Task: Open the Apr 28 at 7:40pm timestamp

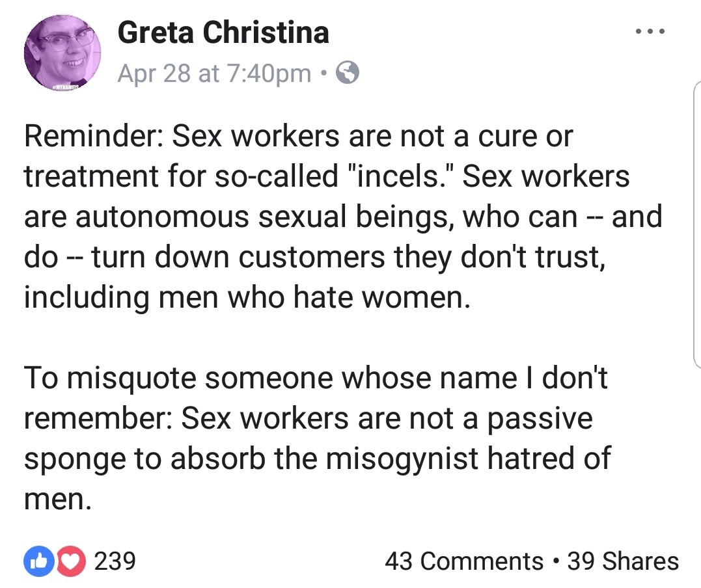Action: coord(213,74)
